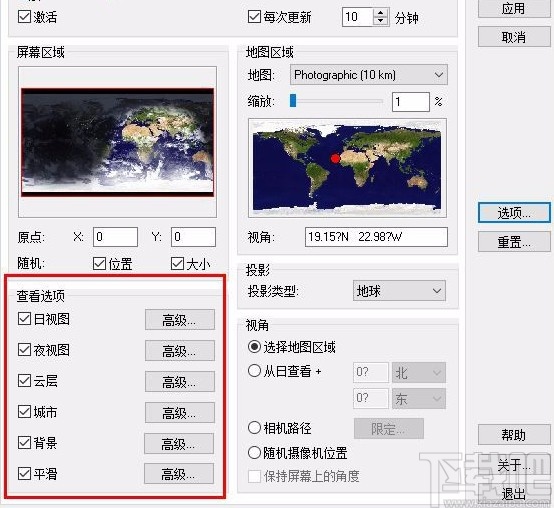Open 高级 settings for 夜视图
Screen dimensions: 554x508
pos(180,351)
